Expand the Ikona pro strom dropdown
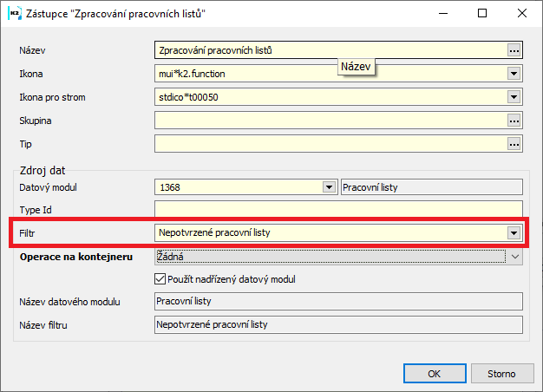The image size is (543, 392). [x=514, y=97]
